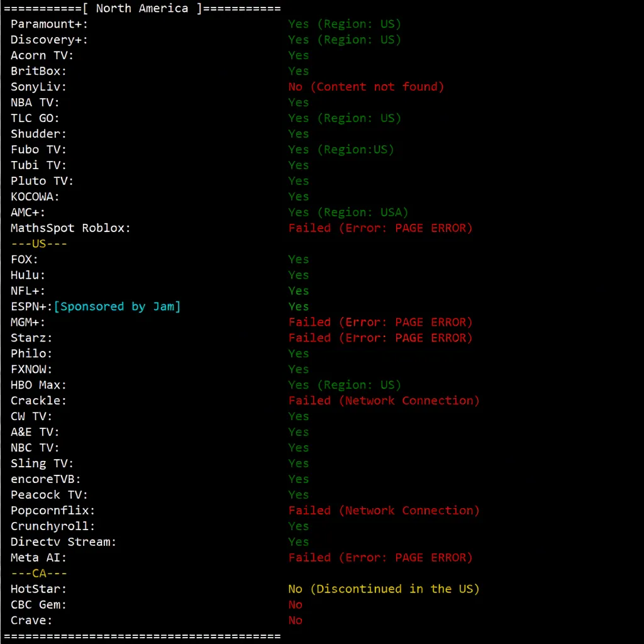This screenshot has height=644, width=644.
Task: Click 'Yes (Region: US)' result for HBO Max
Action: point(345,385)
